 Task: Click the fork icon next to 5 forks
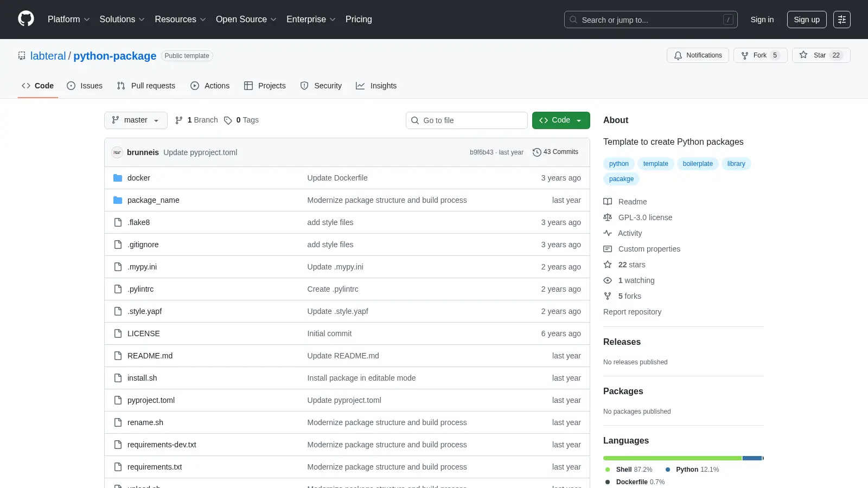pyautogui.click(x=608, y=296)
